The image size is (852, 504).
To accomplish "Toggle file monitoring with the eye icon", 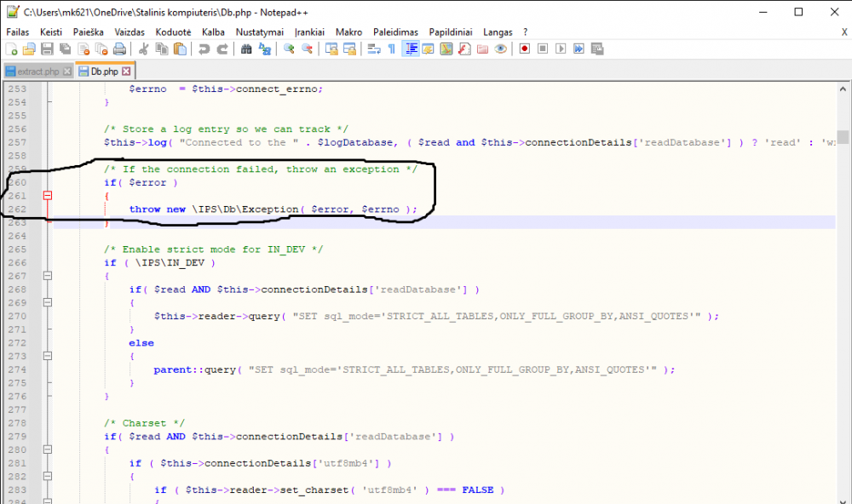I will pyautogui.click(x=500, y=49).
